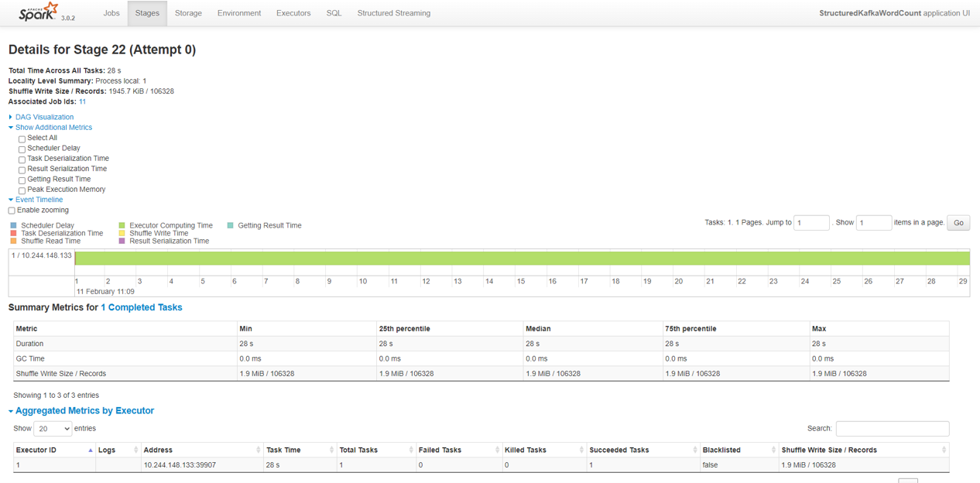The height and width of the screenshot is (483, 980).
Task: Expand DAG Visualization section
Action: pyautogui.click(x=44, y=117)
